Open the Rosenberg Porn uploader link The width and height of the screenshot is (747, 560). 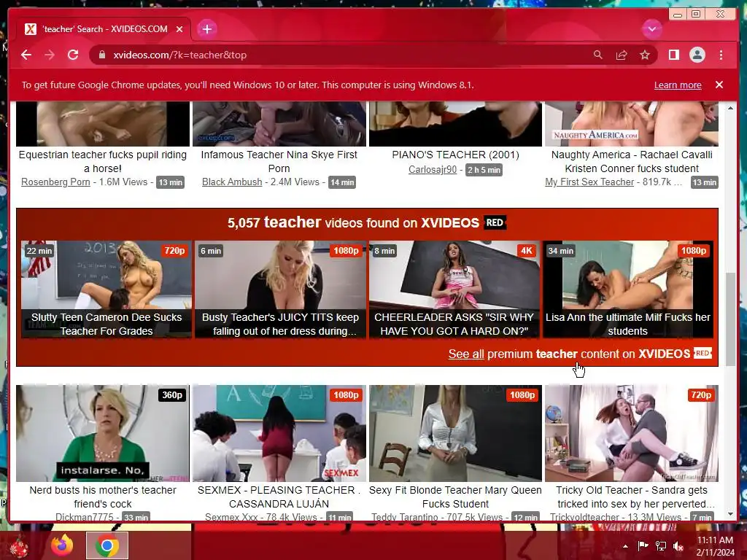pos(55,182)
